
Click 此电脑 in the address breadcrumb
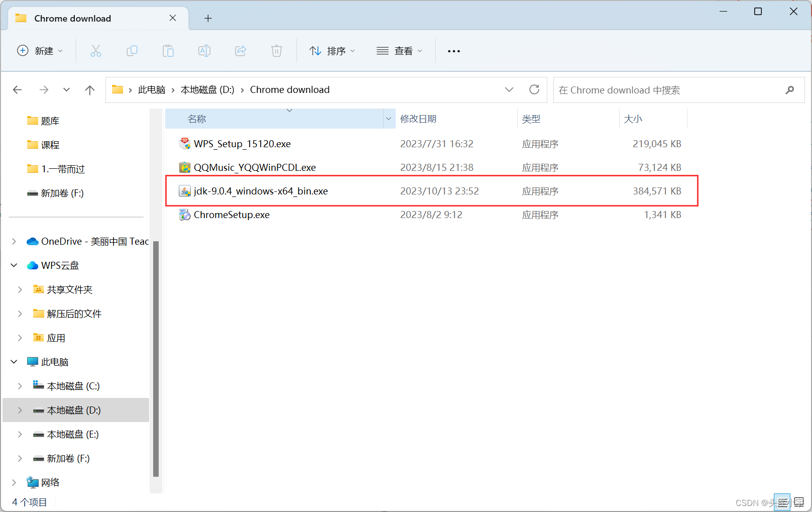pos(152,90)
